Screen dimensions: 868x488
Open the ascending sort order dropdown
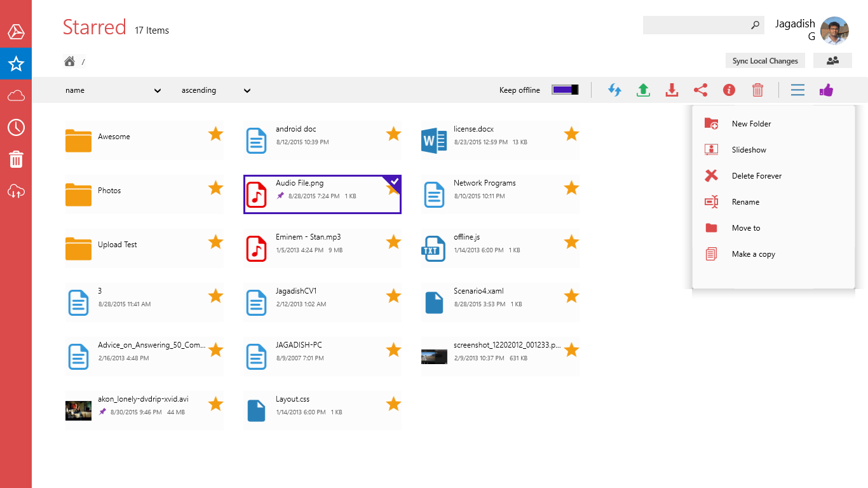(x=216, y=90)
